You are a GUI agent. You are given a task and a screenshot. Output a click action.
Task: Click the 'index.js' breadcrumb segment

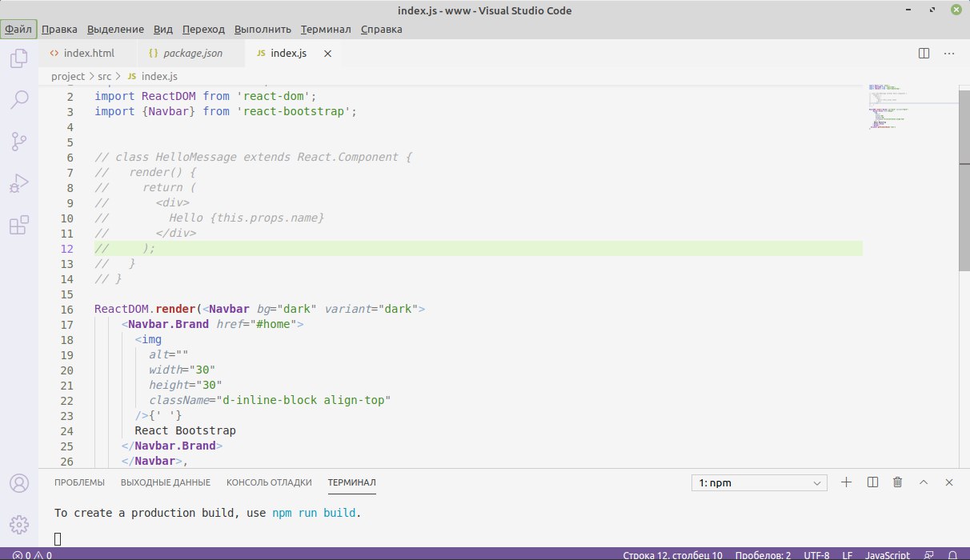point(152,77)
